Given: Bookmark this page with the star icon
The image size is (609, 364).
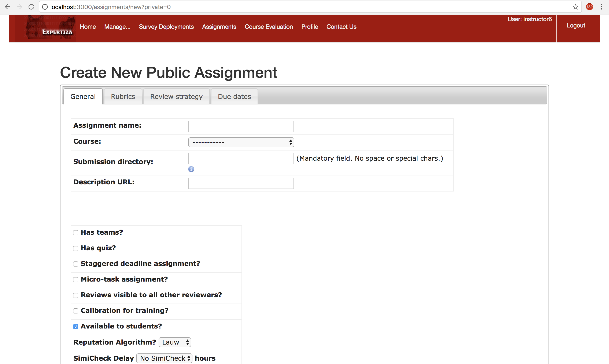Looking at the screenshot, I should (x=575, y=7).
